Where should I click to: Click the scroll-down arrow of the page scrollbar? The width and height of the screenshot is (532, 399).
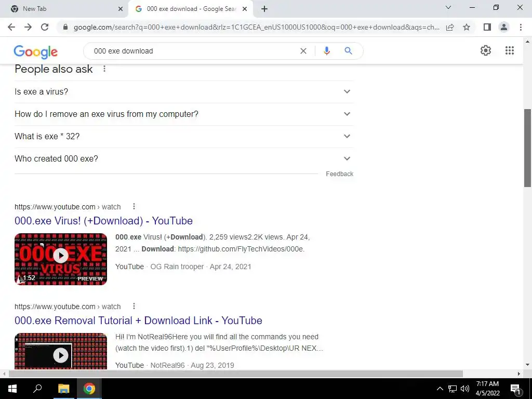point(527,365)
